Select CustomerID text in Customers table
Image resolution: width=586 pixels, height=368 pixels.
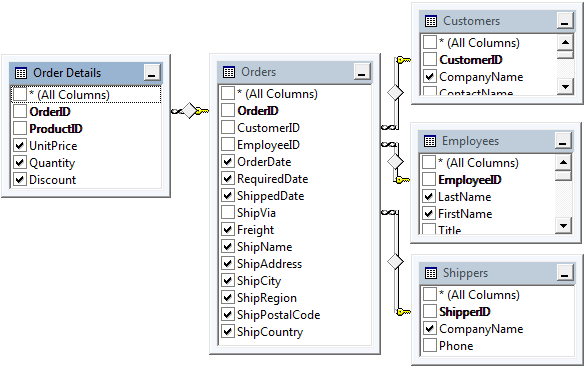point(471,60)
